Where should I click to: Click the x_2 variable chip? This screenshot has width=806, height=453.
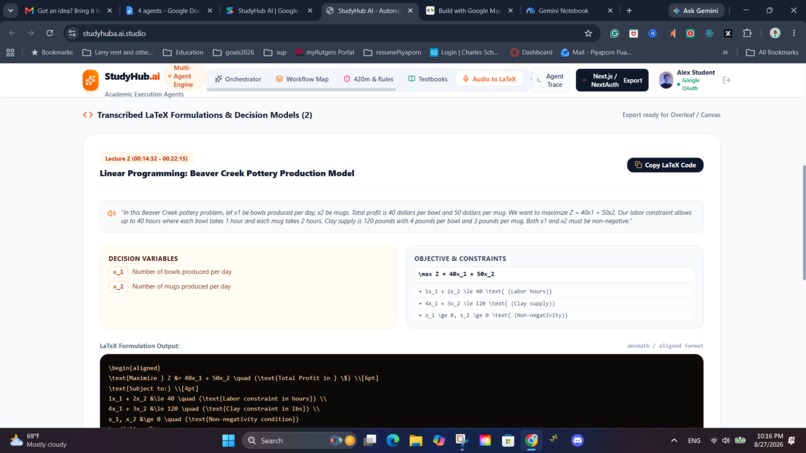[x=118, y=286]
